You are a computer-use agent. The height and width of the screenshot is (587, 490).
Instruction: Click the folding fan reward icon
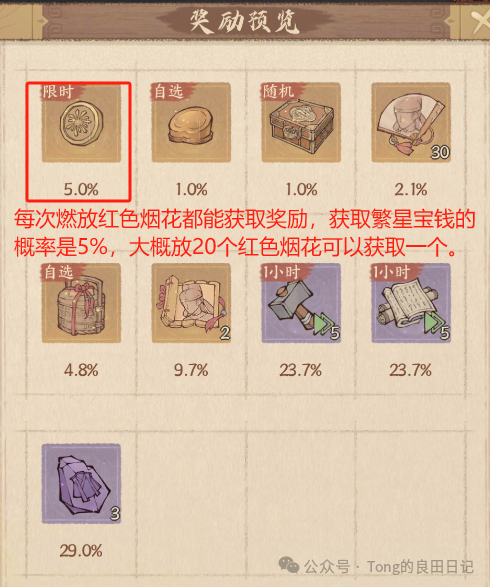point(411,123)
